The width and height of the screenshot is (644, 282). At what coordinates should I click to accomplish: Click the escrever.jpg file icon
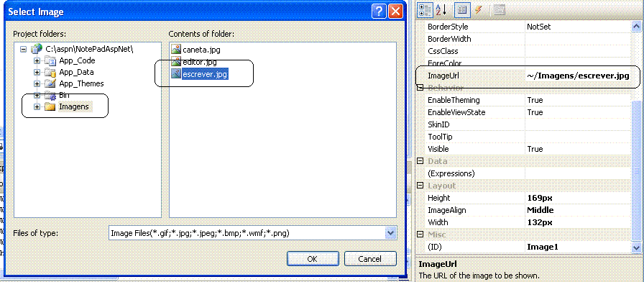(176, 74)
